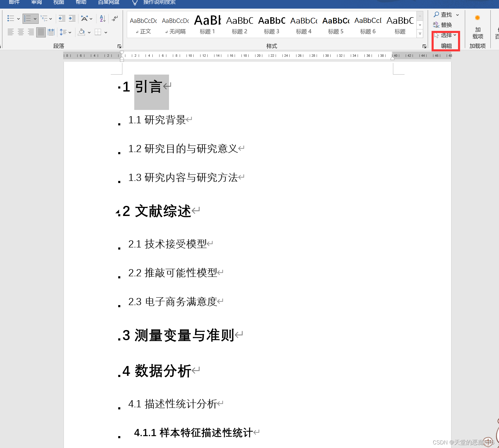The height and width of the screenshot is (448, 499).
Task: Open the 审阅 ribbon tab
Action: click(x=37, y=2)
